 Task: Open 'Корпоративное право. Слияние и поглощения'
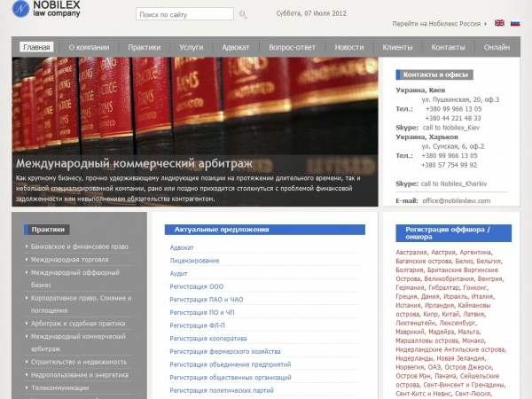(x=81, y=304)
